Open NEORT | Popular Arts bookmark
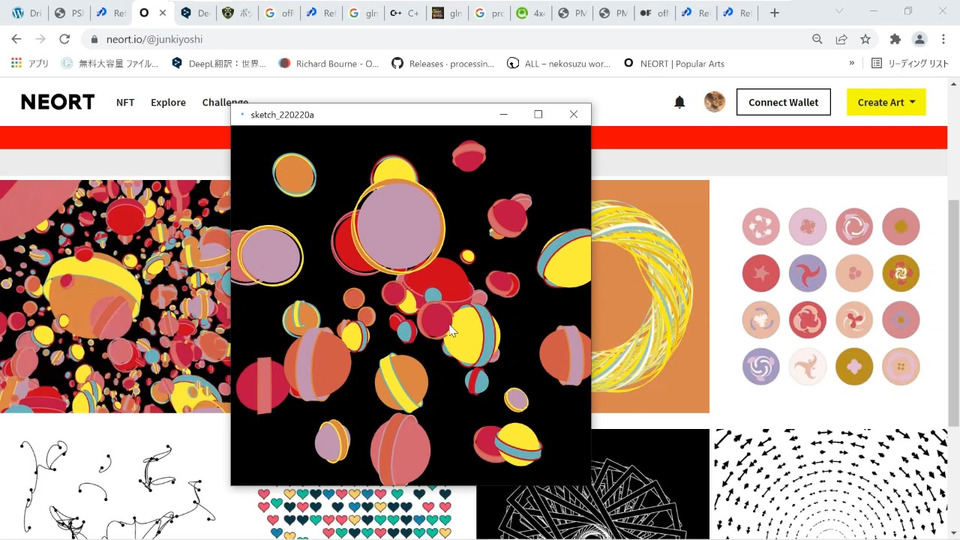 673,63
